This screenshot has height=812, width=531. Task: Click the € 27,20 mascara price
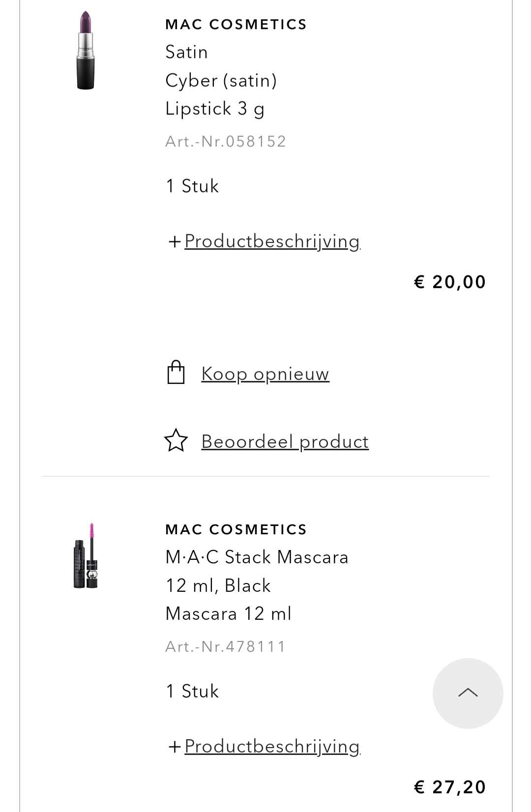[x=450, y=787]
